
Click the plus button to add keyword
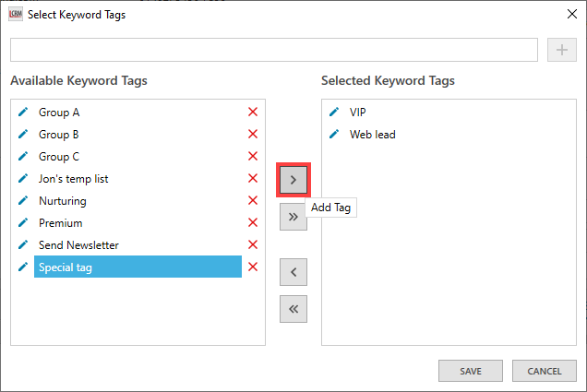pyautogui.click(x=561, y=50)
